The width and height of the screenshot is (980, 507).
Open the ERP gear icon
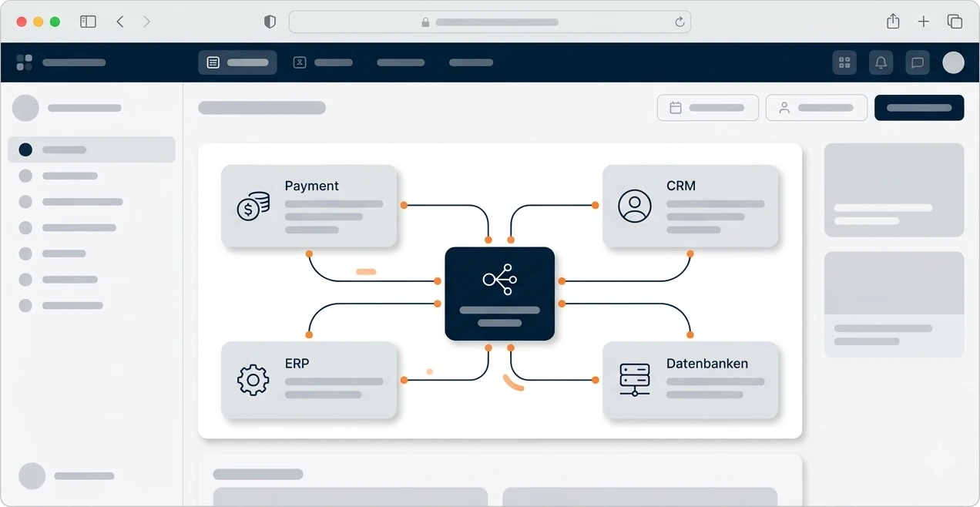tap(253, 380)
